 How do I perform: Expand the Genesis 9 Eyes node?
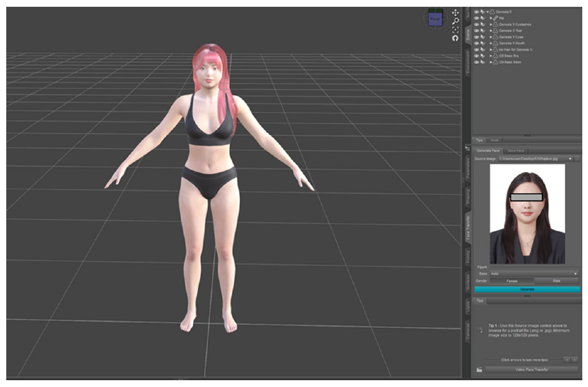(x=491, y=37)
